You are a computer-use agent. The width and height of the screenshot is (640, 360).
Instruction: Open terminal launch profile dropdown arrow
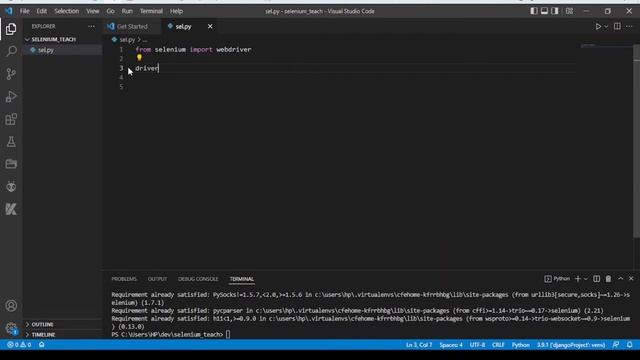click(585, 279)
